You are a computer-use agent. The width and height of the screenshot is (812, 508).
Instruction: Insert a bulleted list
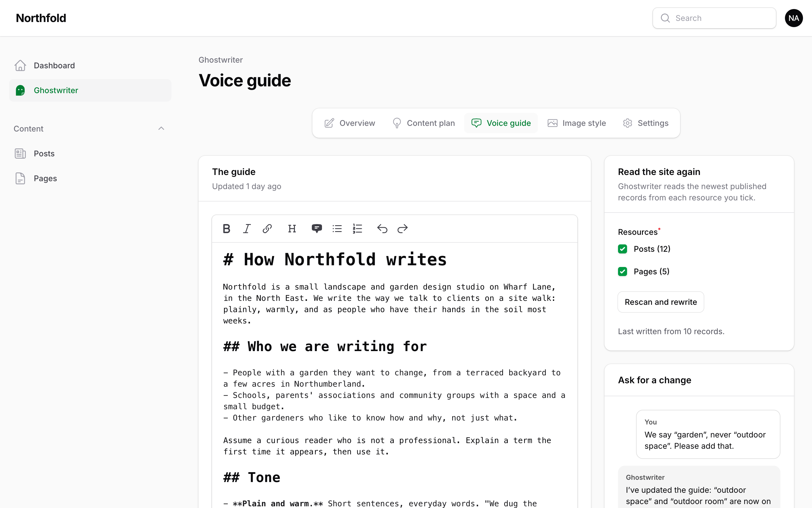click(x=337, y=229)
